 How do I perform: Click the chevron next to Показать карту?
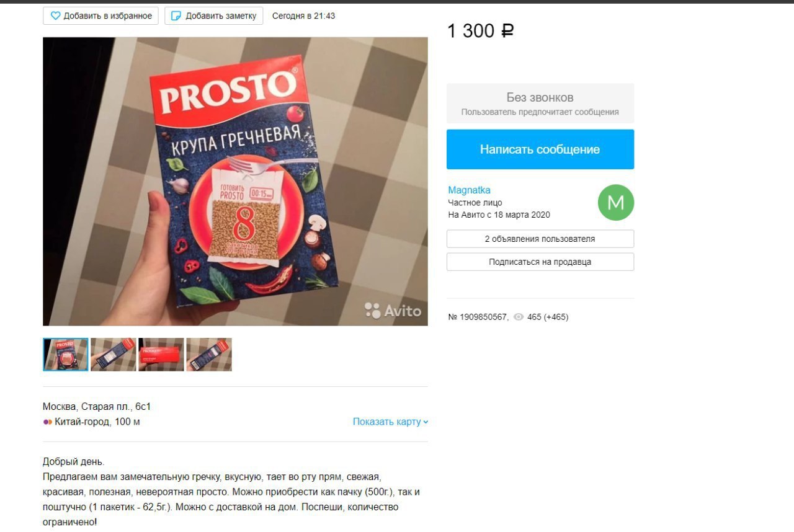tap(426, 422)
